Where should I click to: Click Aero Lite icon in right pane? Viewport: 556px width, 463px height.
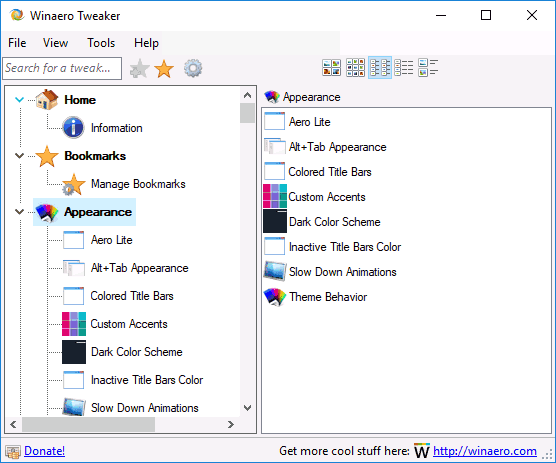(x=274, y=121)
